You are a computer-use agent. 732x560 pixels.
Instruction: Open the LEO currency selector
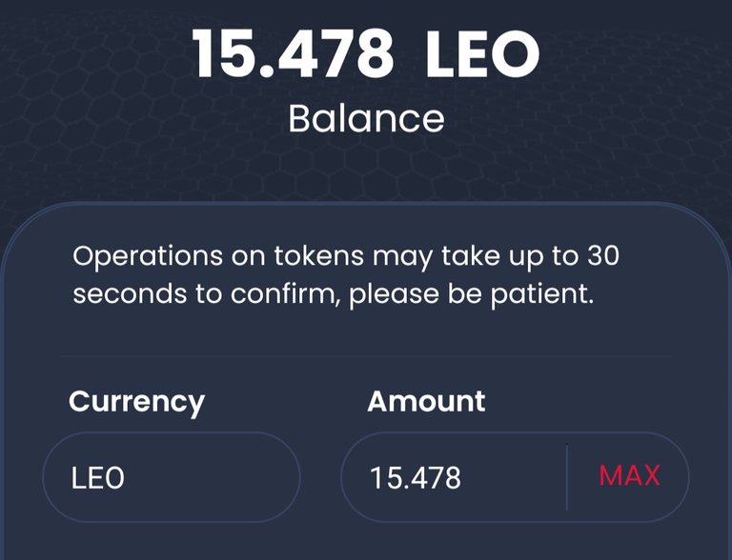pyautogui.click(x=172, y=477)
